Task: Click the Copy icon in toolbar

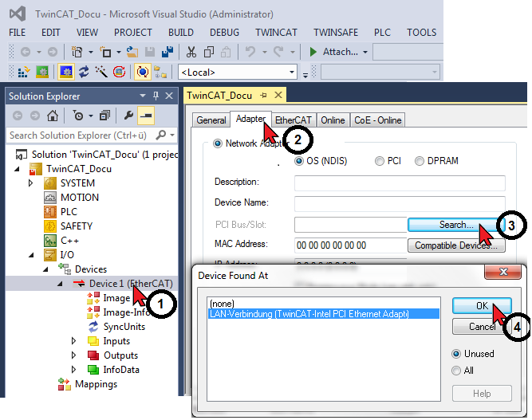Action: point(209,52)
